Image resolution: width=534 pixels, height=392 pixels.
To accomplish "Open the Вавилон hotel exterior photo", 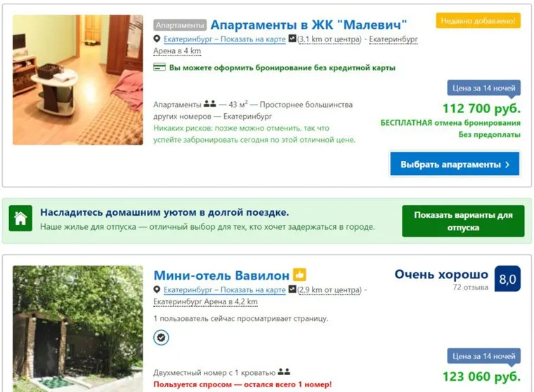I will pos(78,329).
